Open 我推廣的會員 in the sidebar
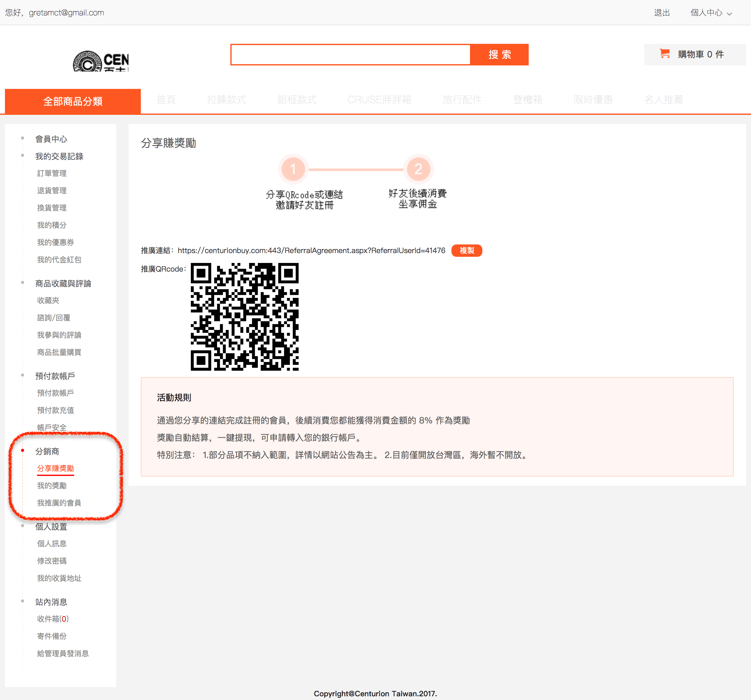 click(x=59, y=503)
